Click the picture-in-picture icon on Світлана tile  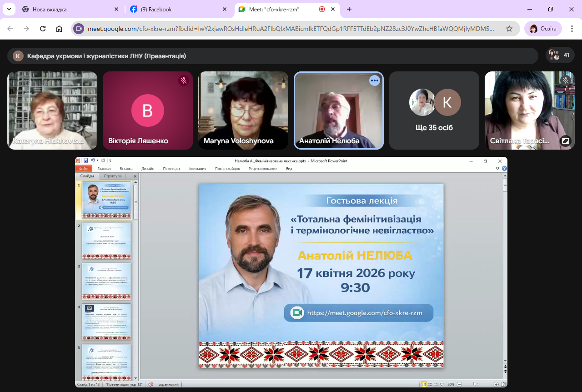tap(565, 141)
